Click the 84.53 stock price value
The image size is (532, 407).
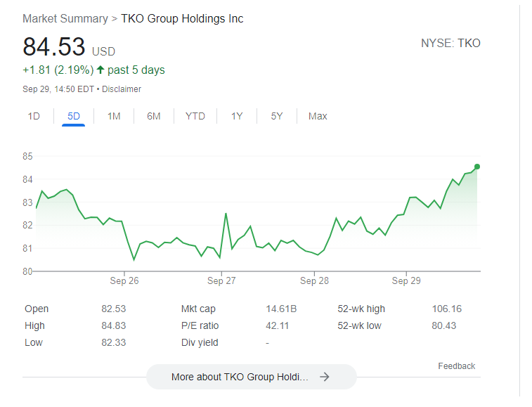(x=54, y=47)
